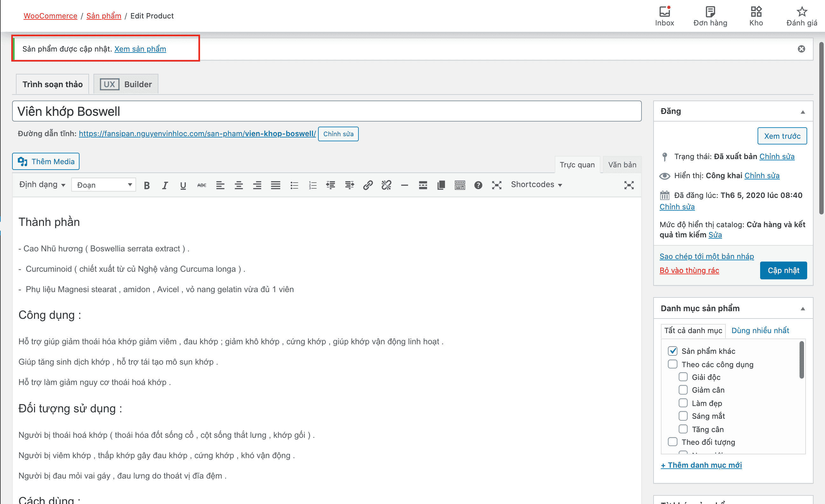Apply italic formatting in editor toolbar
The width and height of the screenshot is (825, 504).
(165, 185)
